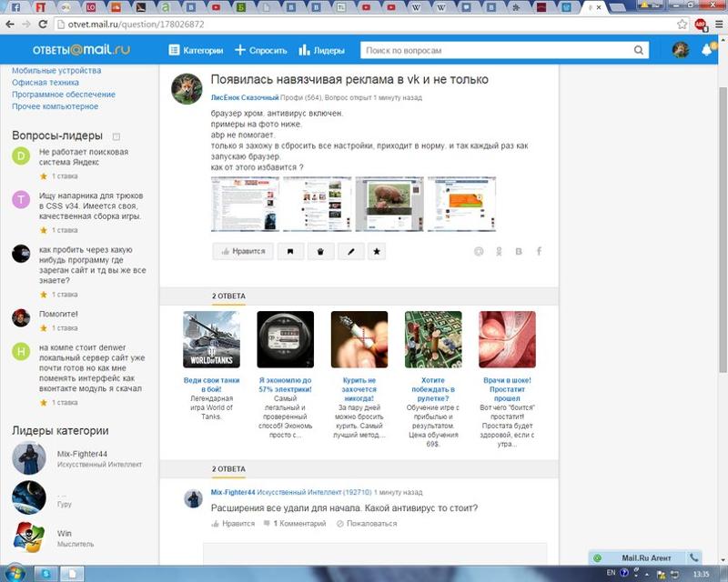Image resolution: width=728 pixels, height=582 pixels.
Task: Click the bookmark flag icon under the question
Action: click(290, 251)
